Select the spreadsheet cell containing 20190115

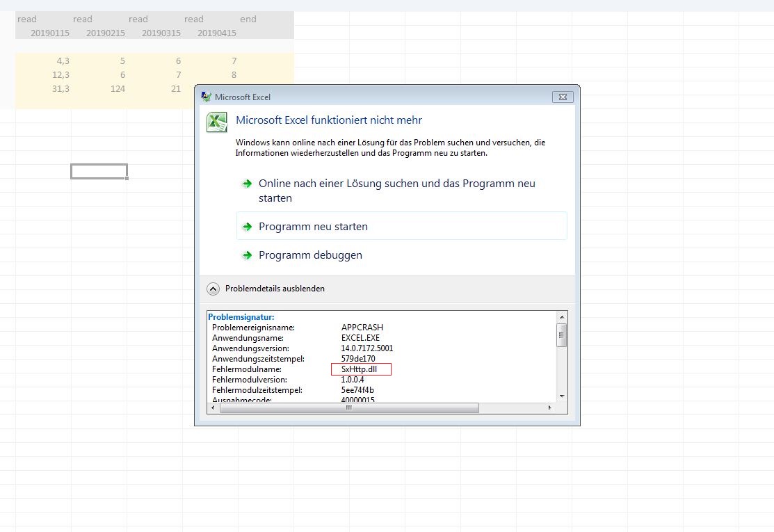coord(43,33)
